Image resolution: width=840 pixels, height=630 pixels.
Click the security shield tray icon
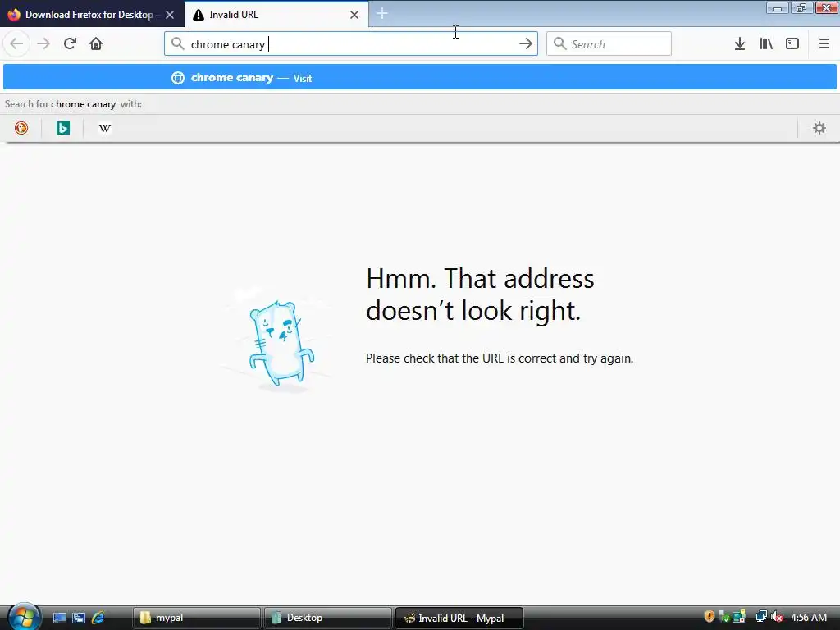point(710,617)
